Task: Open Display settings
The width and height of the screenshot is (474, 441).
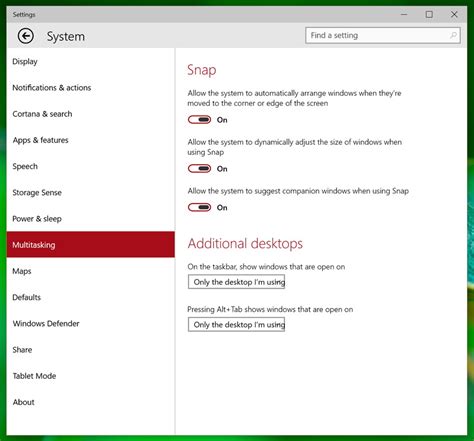Action: coord(90,61)
